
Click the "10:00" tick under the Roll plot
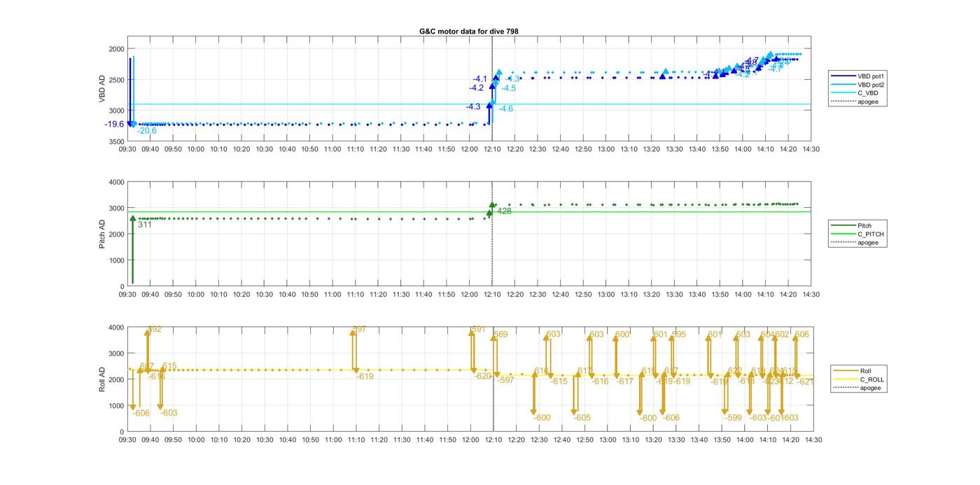pyautogui.click(x=196, y=440)
